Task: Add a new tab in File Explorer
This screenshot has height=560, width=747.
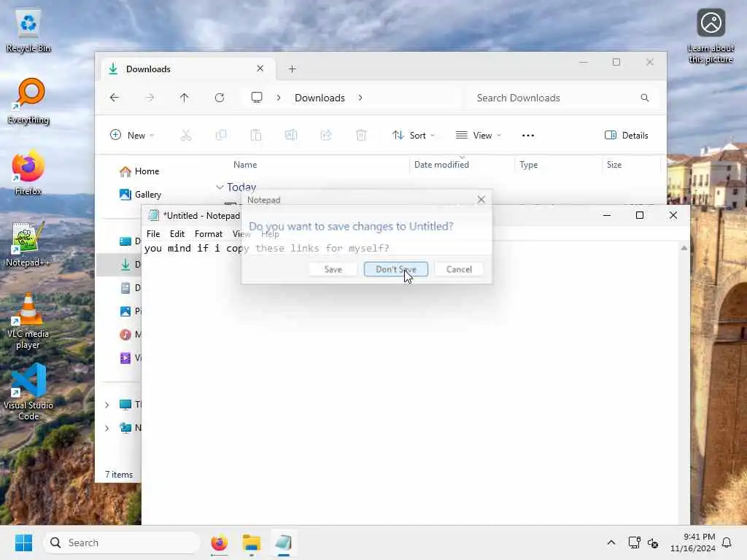Action: click(293, 69)
